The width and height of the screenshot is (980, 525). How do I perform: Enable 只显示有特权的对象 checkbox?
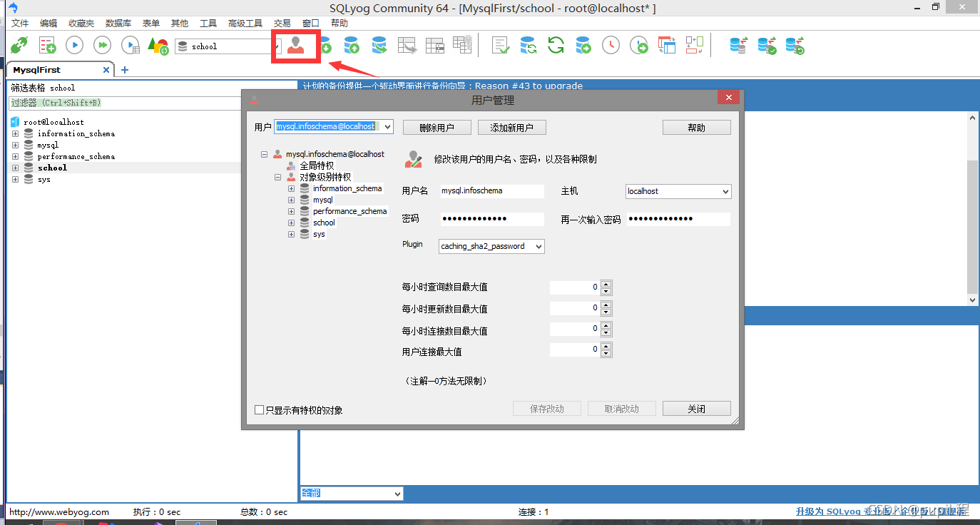pos(260,409)
